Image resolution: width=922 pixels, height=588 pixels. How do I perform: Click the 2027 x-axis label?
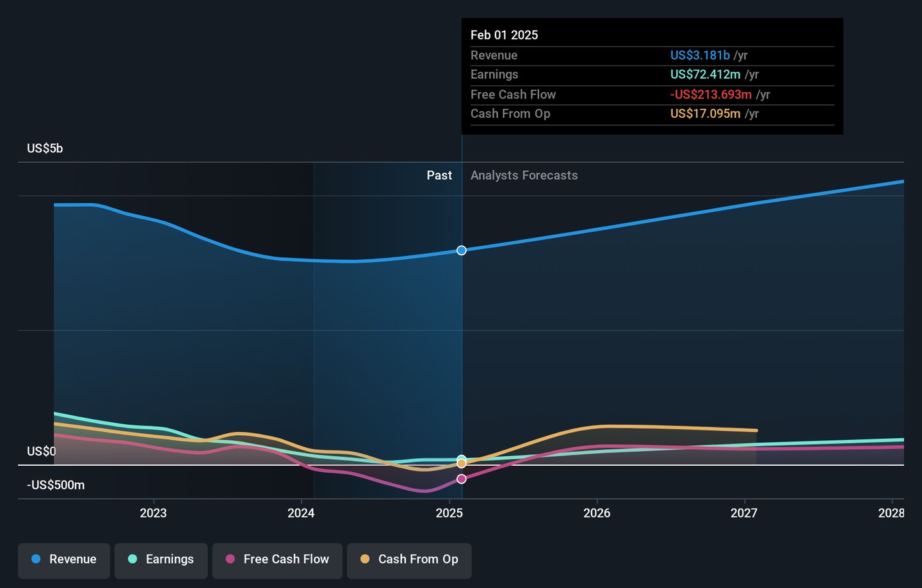click(x=744, y=513)
